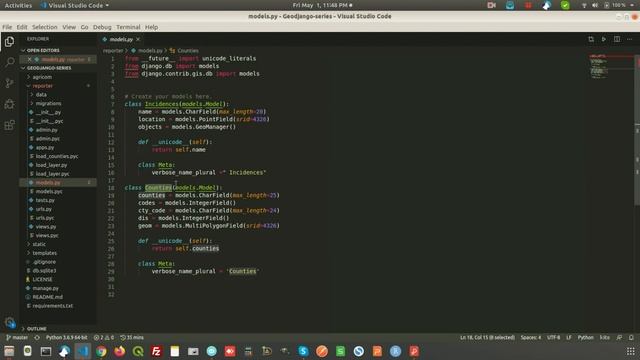Click the Counties breadcrumb symbol
Viewport: 640px width, 360px height.
(x=184, y=51)
